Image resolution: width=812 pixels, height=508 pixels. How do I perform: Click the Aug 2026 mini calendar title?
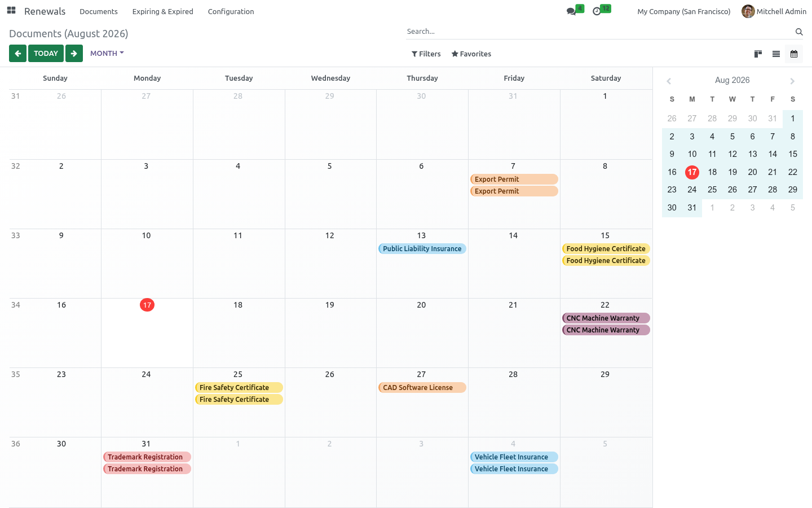click(x=732, y=80)
